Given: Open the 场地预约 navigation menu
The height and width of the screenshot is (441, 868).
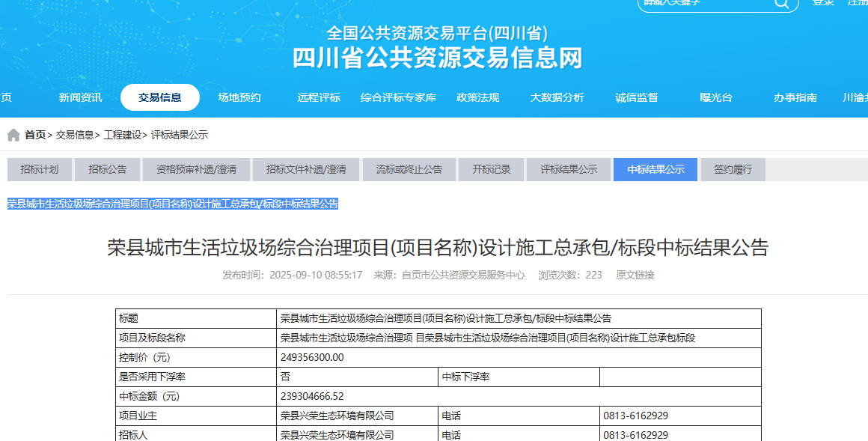Looking at the screenshot, I should pos(239,97).
